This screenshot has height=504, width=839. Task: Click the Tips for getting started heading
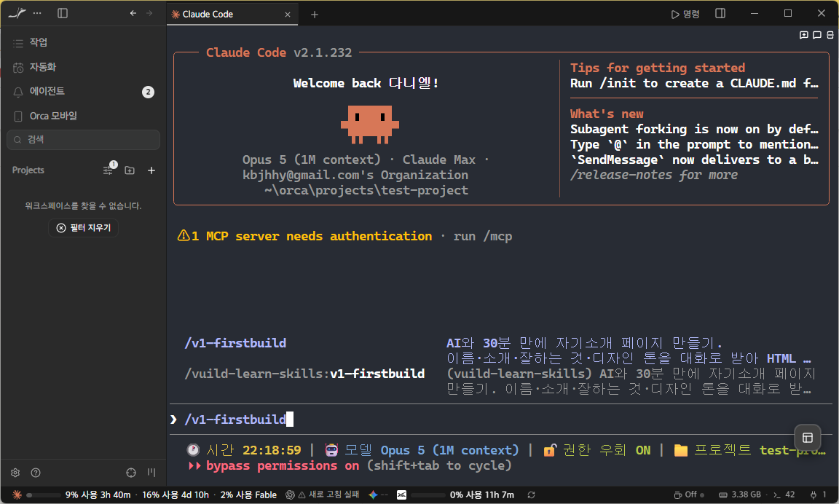click(658, 68)
